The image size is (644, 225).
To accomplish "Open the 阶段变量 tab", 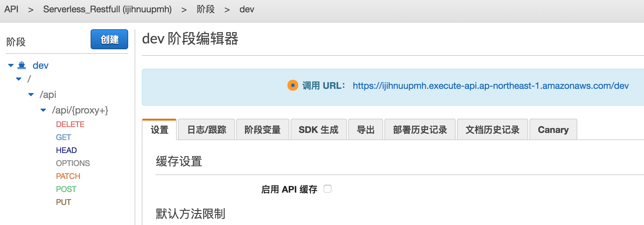I will [262, 130].
